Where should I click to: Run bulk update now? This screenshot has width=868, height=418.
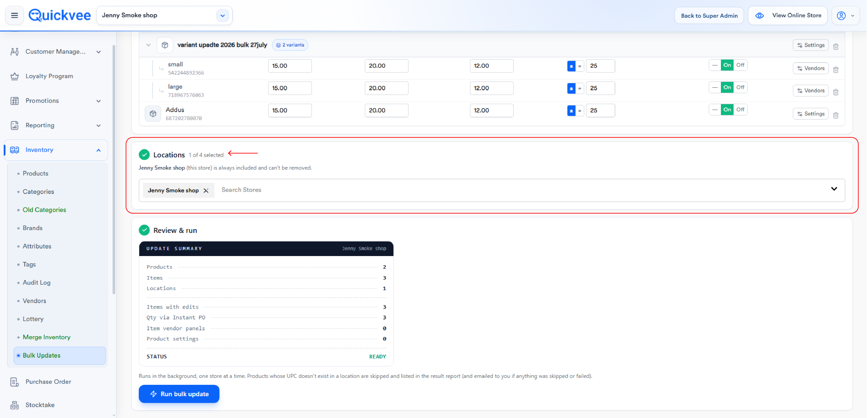click(179, 394)
